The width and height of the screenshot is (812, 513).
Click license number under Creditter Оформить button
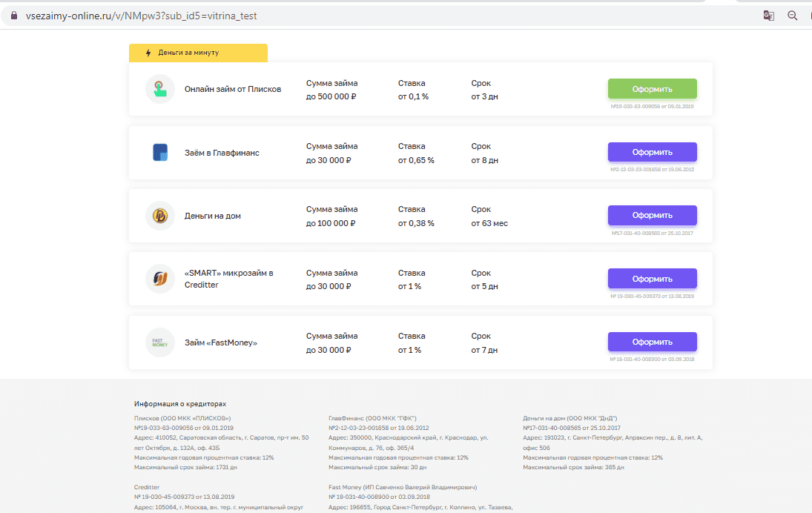652,297
